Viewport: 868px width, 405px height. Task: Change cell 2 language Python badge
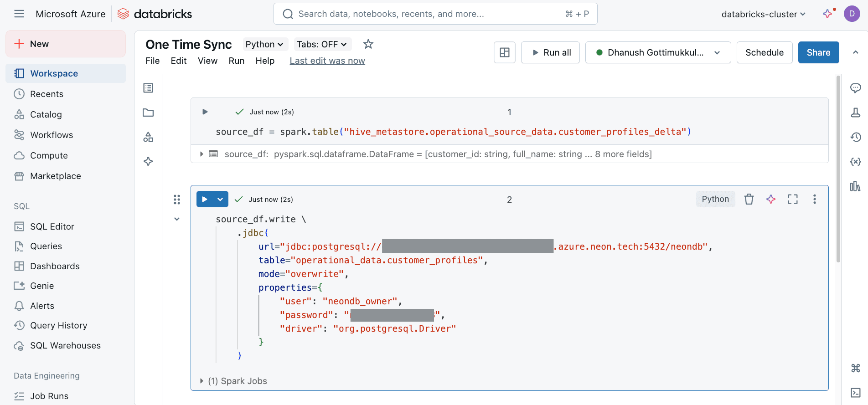[715, 199]
